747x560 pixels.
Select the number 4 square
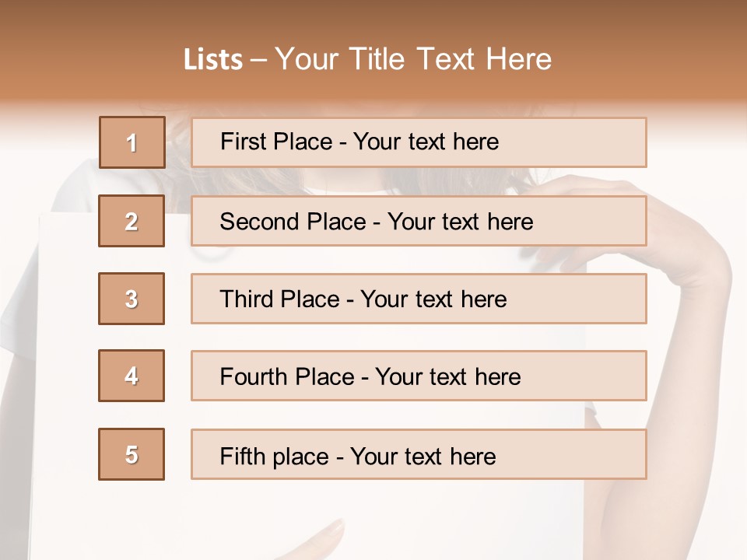(132, 376)
